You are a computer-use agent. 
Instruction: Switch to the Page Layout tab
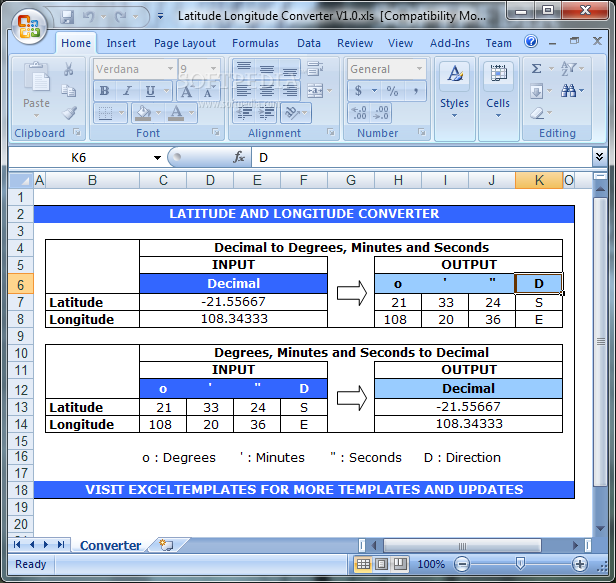185,43
